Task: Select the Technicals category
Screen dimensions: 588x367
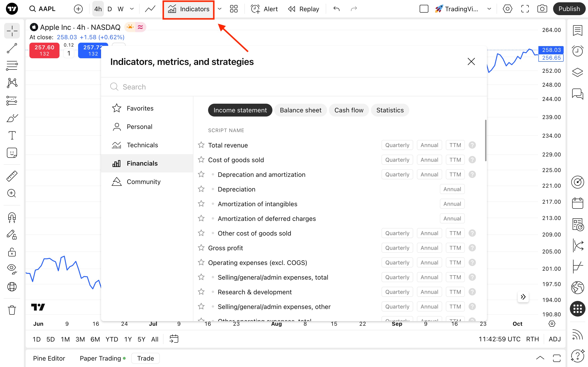Action: coord(142,145)
